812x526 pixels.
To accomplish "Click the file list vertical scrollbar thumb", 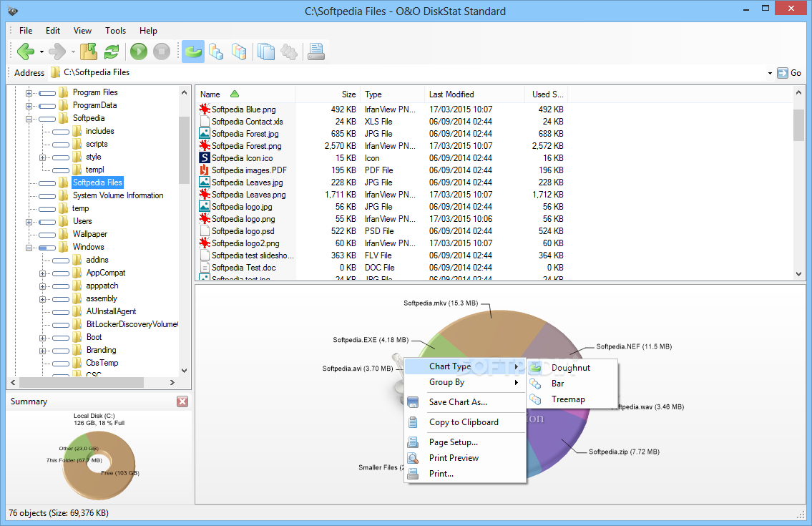I will tap(798, 125).
